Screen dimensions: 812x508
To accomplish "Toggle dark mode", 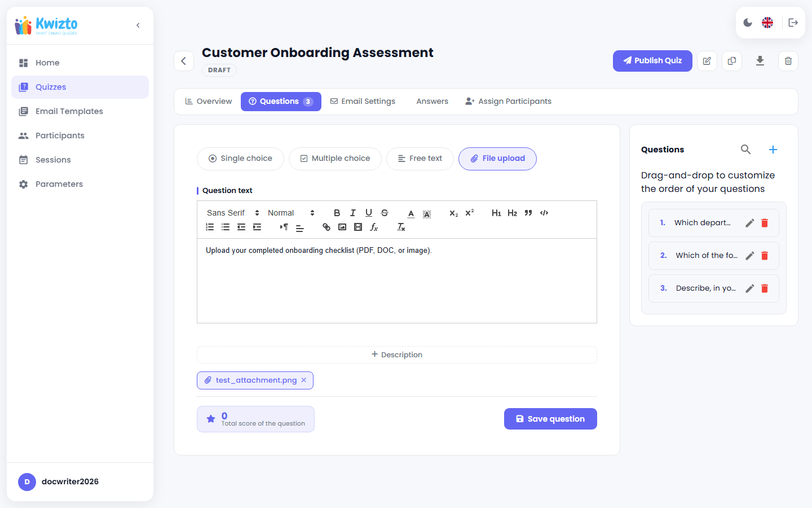I will point(748,23).
